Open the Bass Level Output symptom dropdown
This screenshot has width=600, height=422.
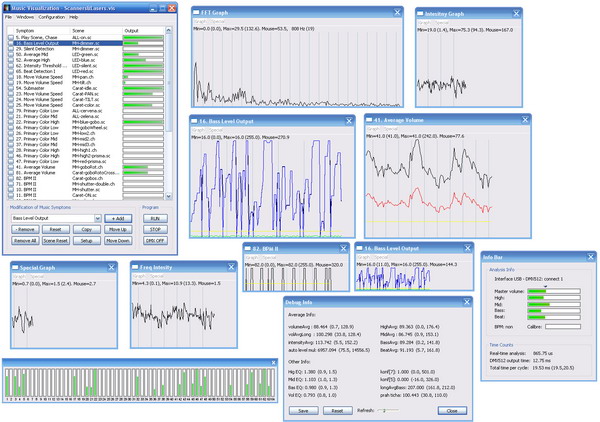point(96,217)
